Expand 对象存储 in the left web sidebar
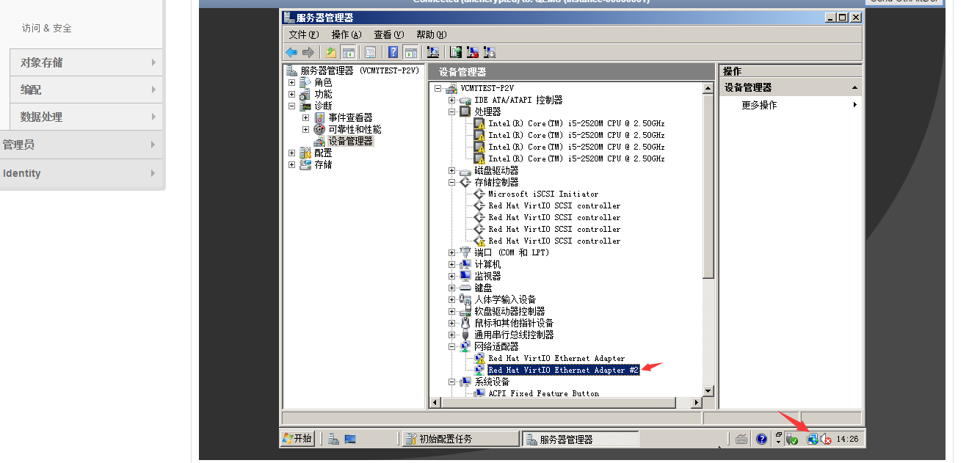980x463 pixels. pyautogui.click(x=86, y=62)
